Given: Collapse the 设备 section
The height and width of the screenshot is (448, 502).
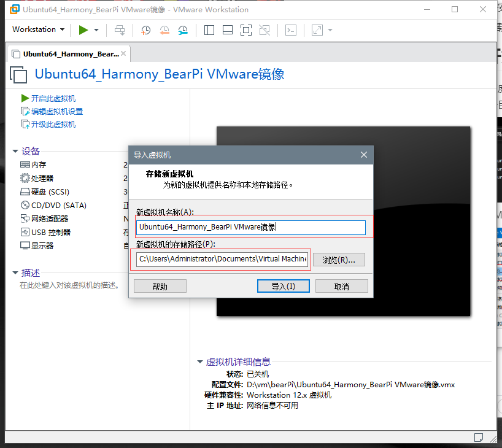Looking at the screenshot, I should point(15,151).
